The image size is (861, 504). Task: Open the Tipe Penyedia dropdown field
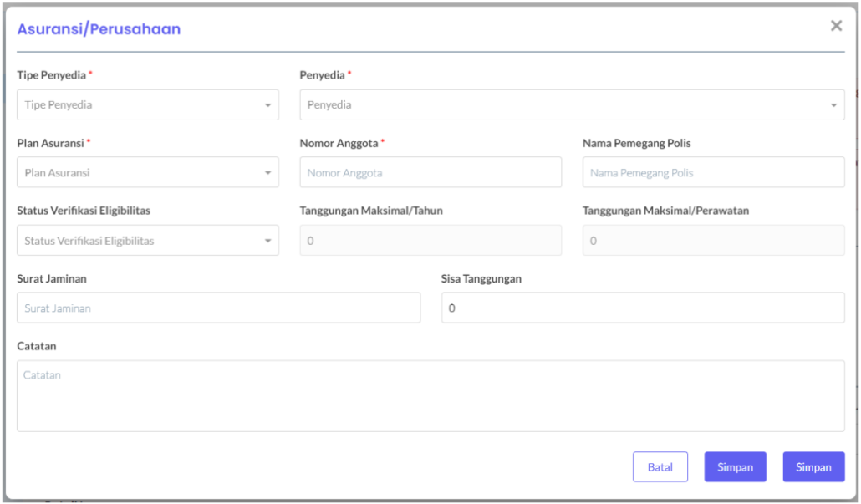click(x=138, y=105)
